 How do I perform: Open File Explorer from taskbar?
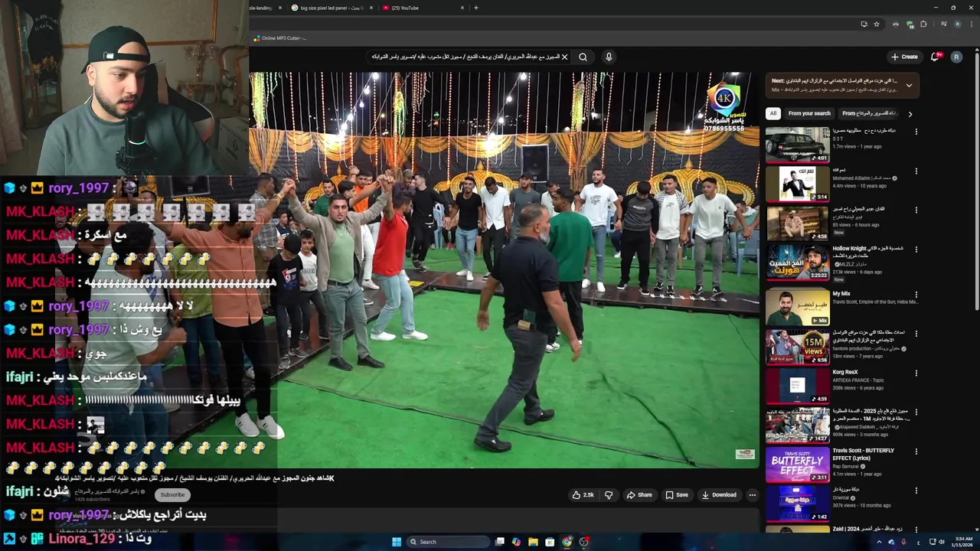(x=533, y=542)
